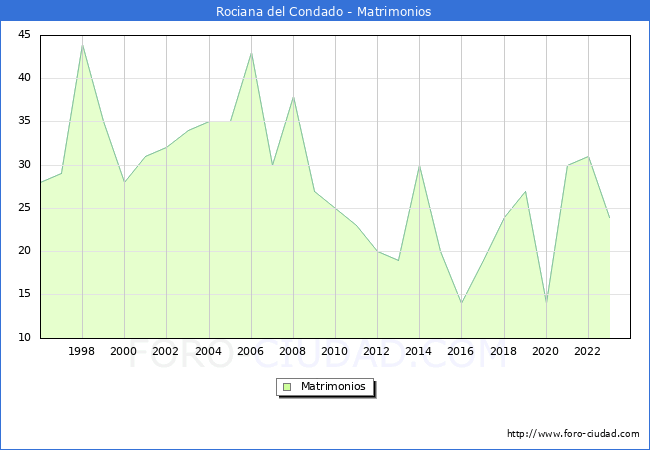Click the 2004 x-axis label
The width and height of the screenshot is (650, 450).
tap(209, 351)
